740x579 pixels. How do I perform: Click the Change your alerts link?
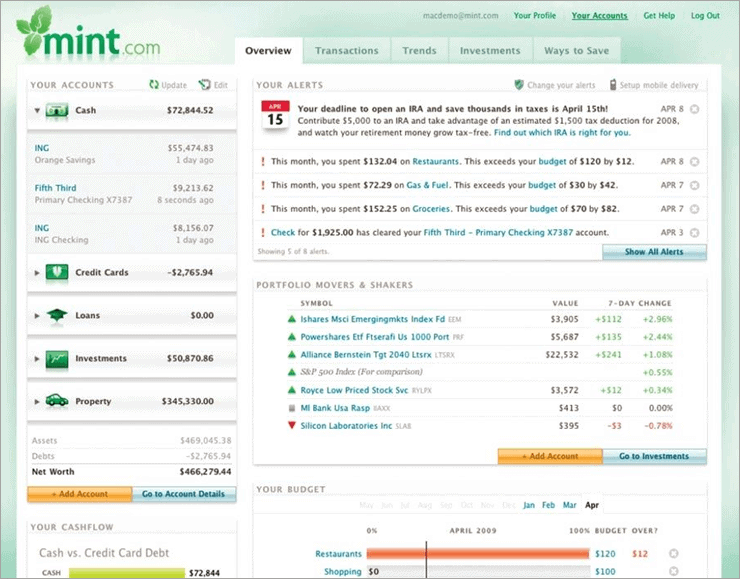pos(561,85)
